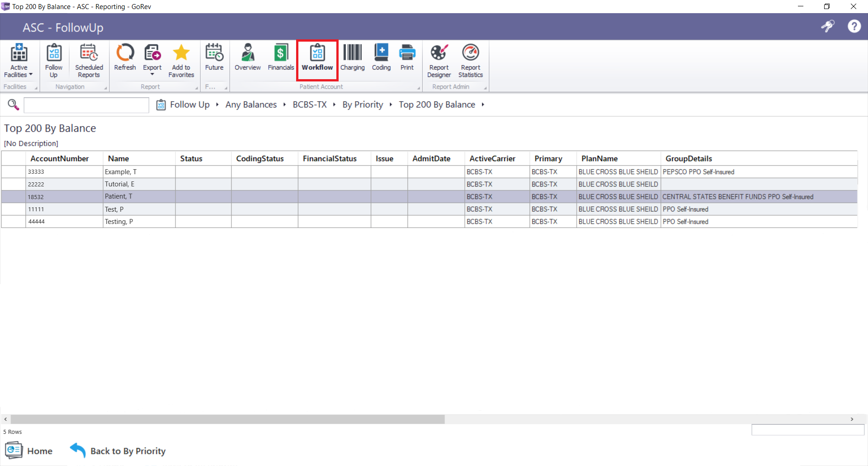The height and width of the screenshot is (466, 868).
Task: Open the help question mark icon
Action: [x=854, y=26]
